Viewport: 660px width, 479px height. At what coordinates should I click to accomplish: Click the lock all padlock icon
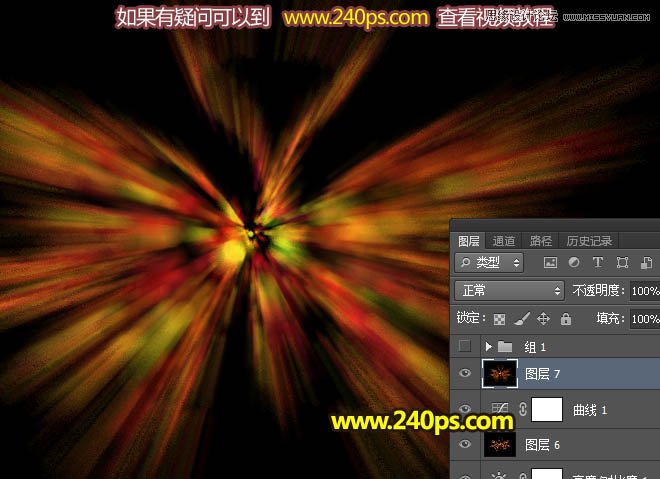pyautogui.click(x=566, y=319)
